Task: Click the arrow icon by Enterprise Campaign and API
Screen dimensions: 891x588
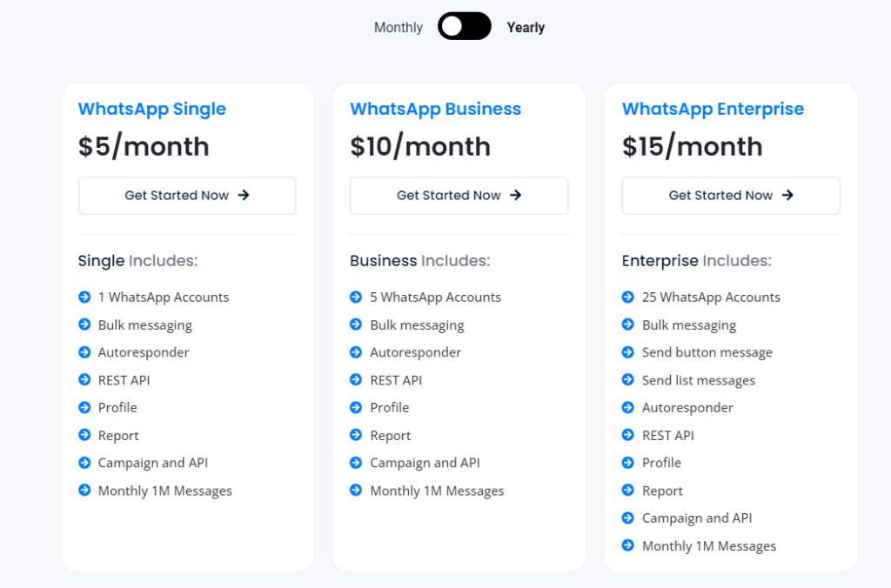Action: coord(628,518)
